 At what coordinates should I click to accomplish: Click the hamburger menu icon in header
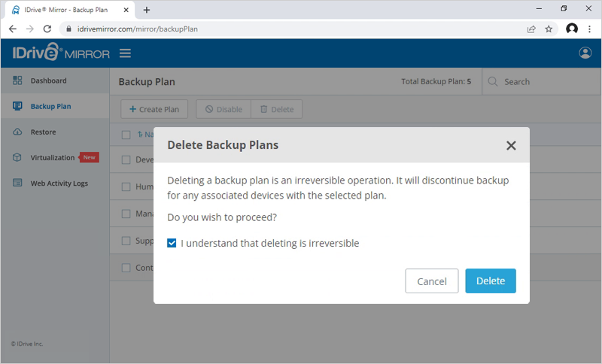coord(125,53)
